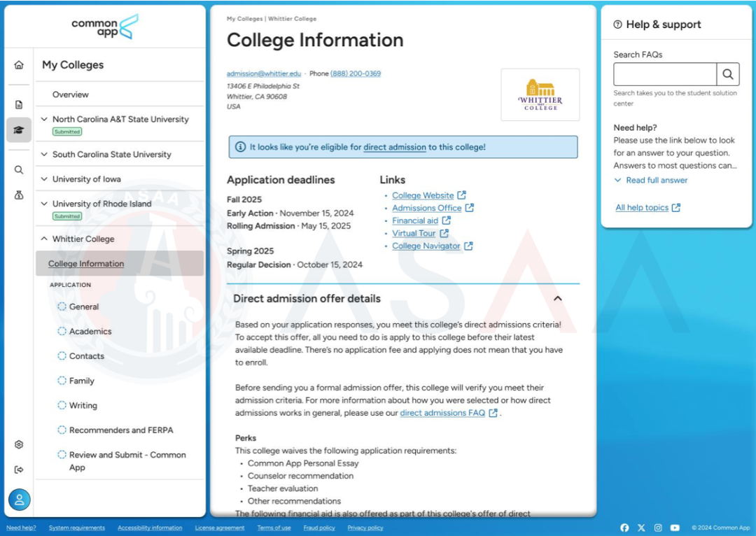Expand University of Rhode Island chevron

click(44, 204)
